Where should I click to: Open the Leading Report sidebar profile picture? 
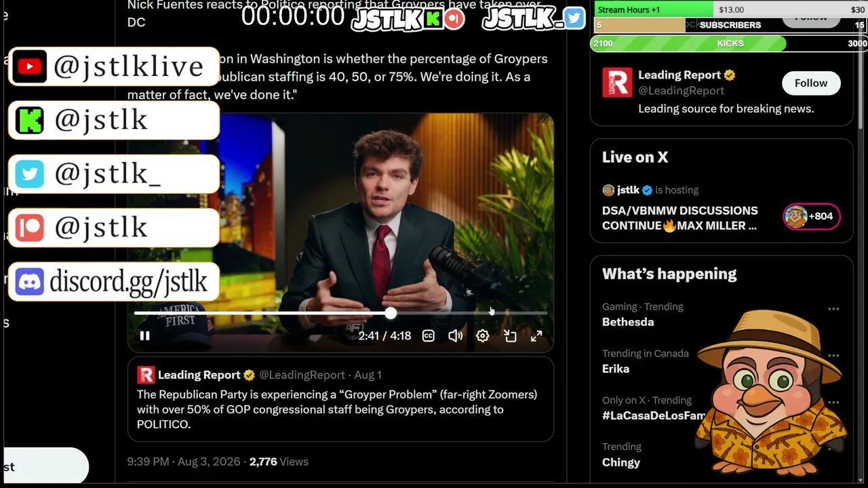click(617, 83)
